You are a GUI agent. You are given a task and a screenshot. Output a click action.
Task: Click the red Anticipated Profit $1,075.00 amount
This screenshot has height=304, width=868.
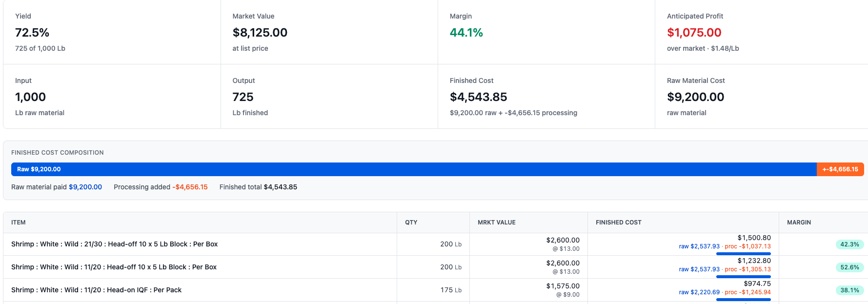[694, 33]
